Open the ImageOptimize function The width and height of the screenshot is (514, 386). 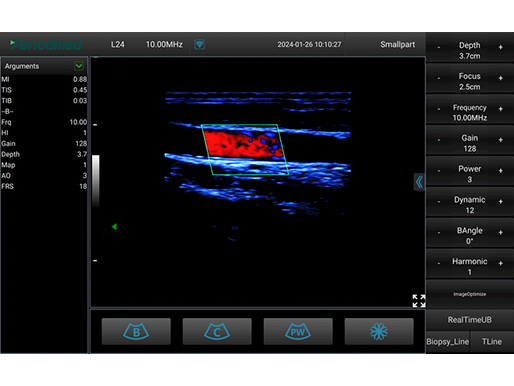click(470, 294)
